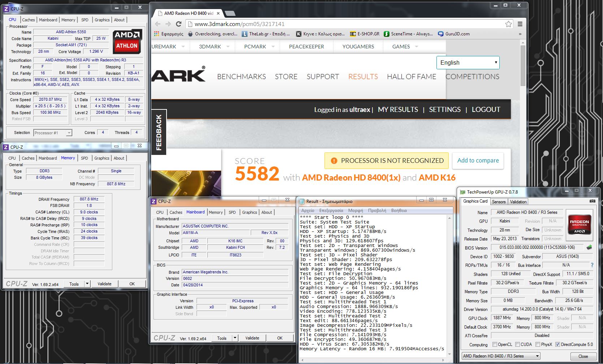
Task: Open the E-SHOP.GR bookmark
Action: 365,34
